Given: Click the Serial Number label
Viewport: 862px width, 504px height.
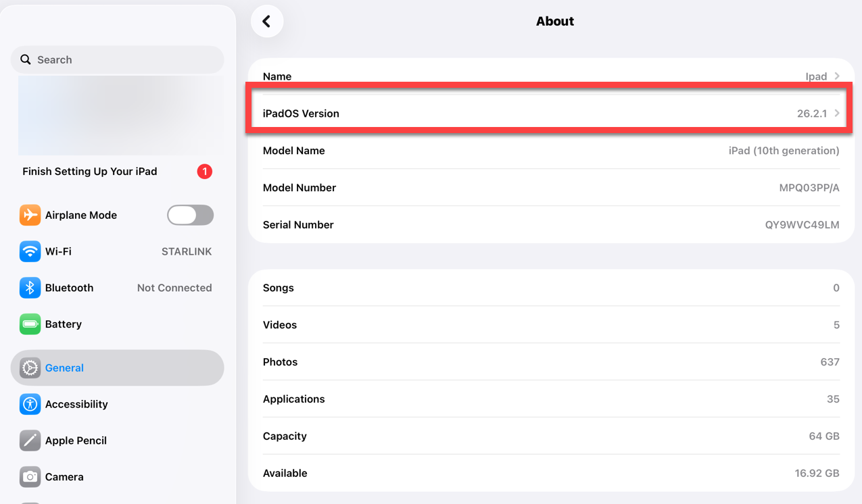Looking at the screenshot, I should [298, 225].
